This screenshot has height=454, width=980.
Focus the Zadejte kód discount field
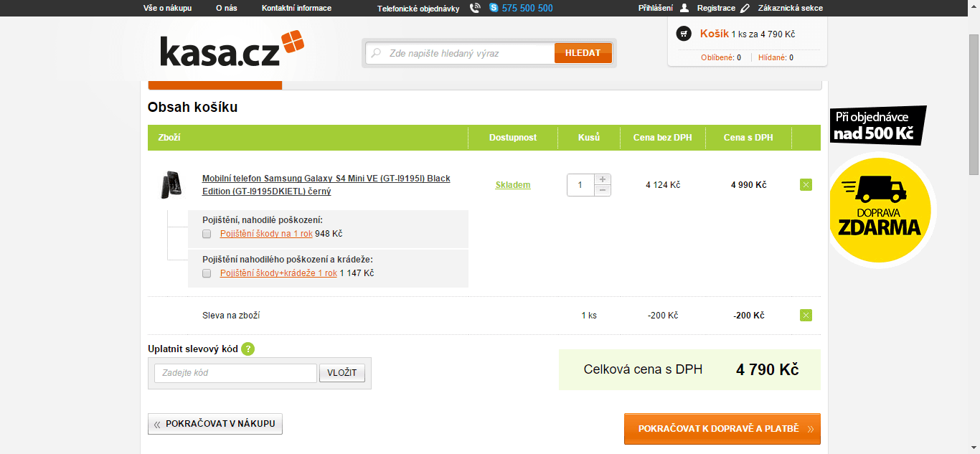pos(235,373)
